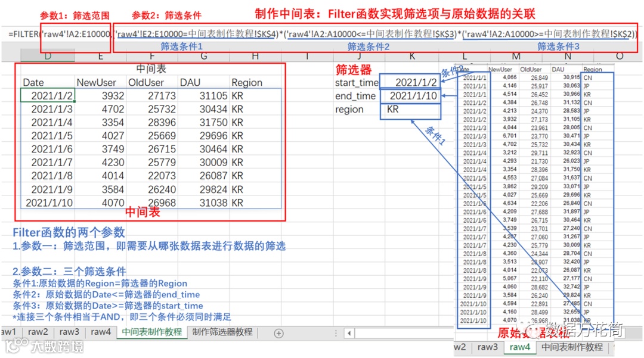Click the date cell 2021/1/9 in the 中间表
The width and height of the screenshot is (644, 358).
48,189
